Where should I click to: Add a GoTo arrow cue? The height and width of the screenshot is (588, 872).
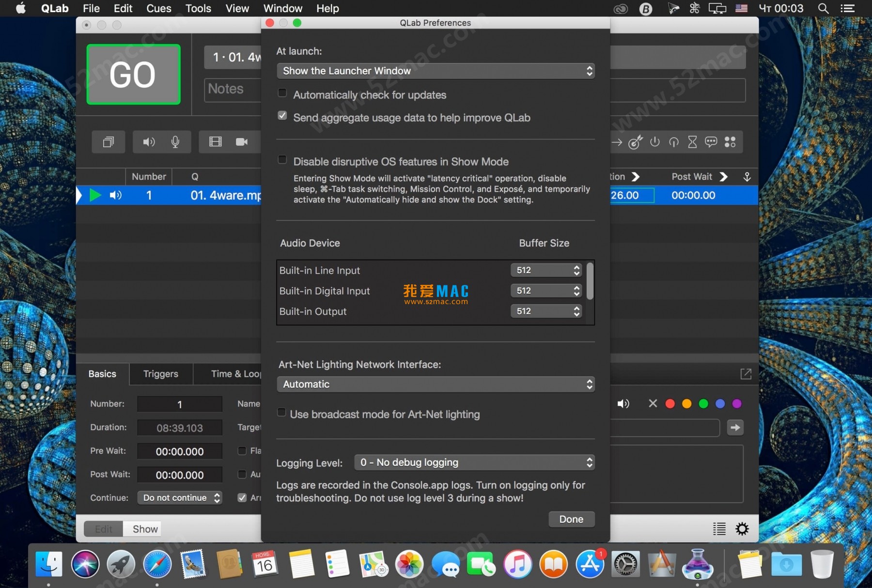617,142
